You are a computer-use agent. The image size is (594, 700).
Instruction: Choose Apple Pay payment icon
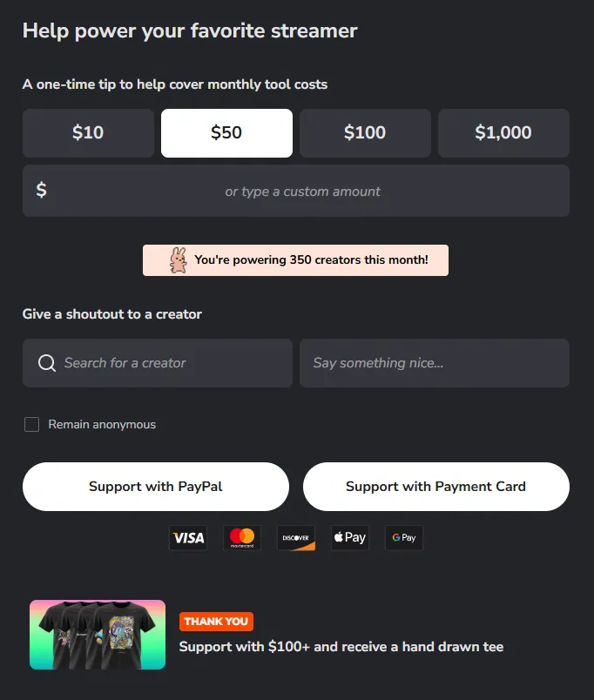[x=349, y=537]
